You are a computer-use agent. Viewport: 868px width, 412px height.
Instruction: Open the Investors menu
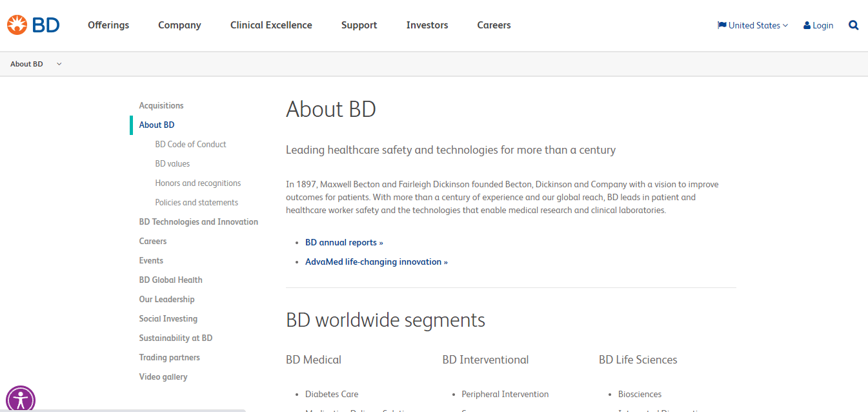click(x=427, y=25)
